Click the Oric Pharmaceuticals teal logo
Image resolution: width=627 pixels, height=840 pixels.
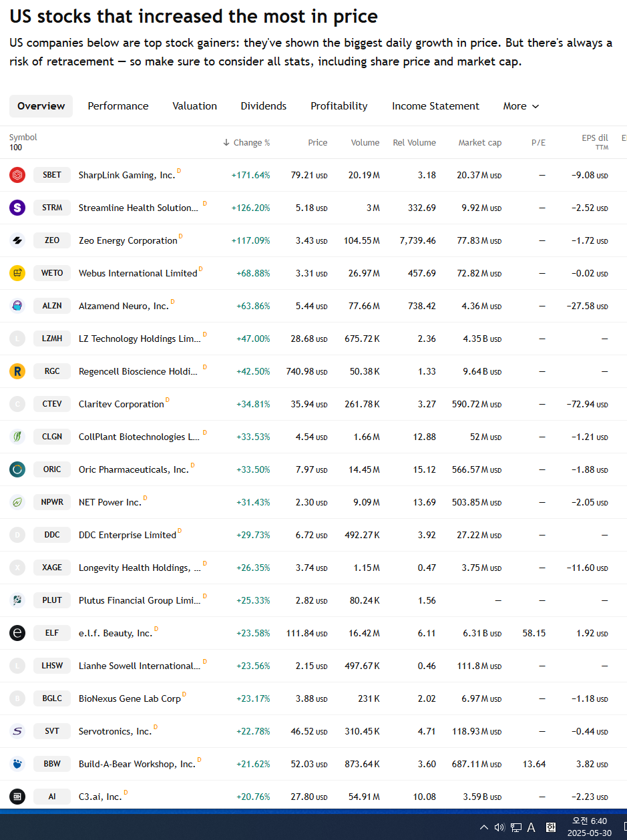point(17,469)
